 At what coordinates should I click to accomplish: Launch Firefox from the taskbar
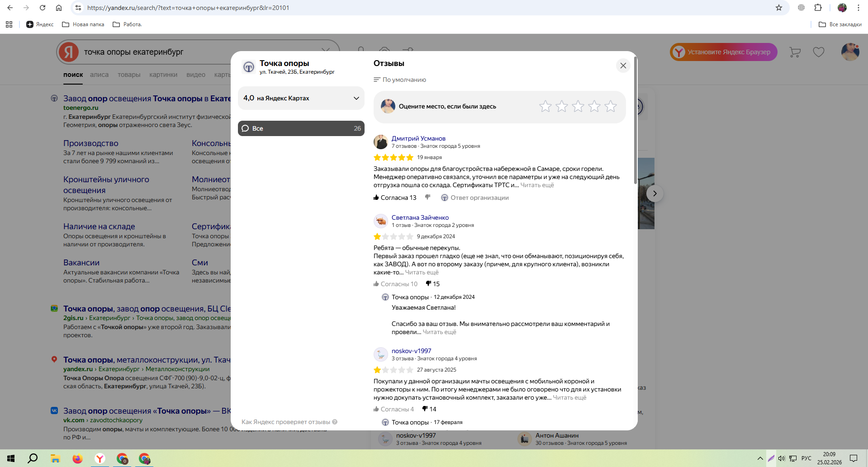tap(77, 458)
